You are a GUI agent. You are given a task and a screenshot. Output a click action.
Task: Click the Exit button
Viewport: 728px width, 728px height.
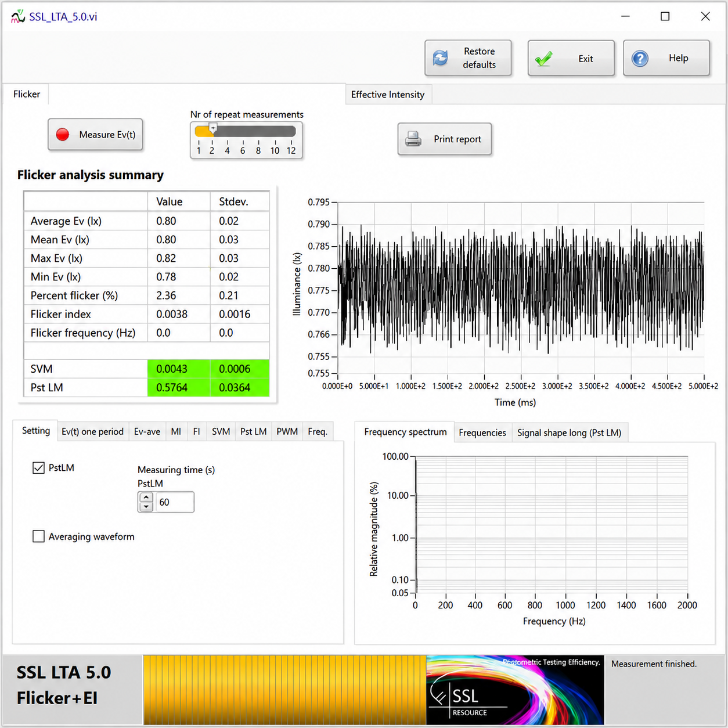point(571,58)
